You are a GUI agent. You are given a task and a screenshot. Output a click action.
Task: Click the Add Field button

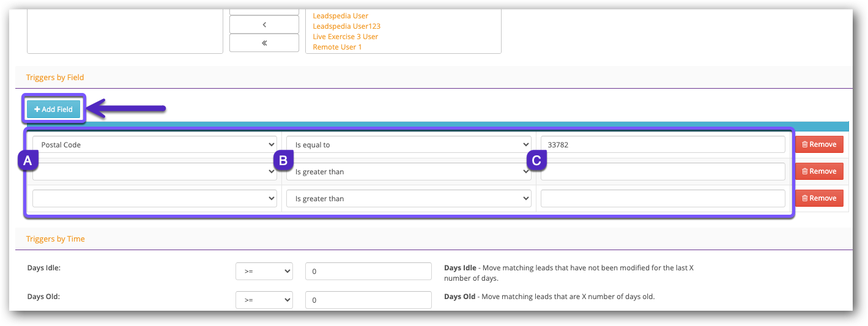pyautogui.click(x=54, y=109)
